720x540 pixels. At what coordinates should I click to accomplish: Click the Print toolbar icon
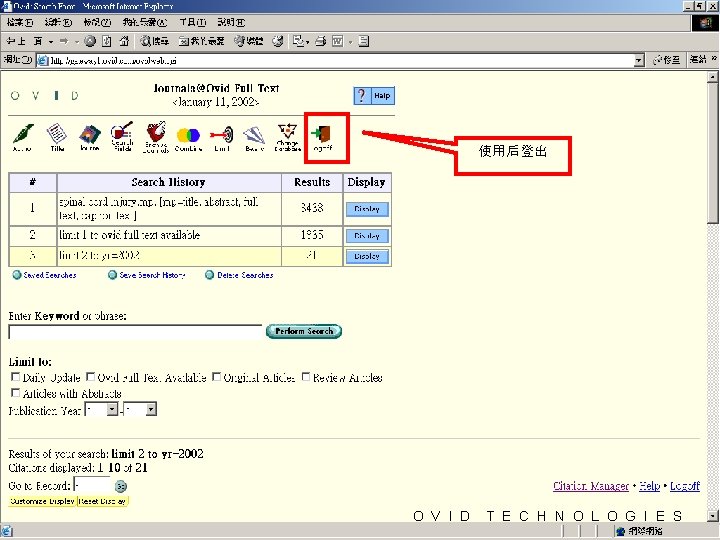click(321, 41)
